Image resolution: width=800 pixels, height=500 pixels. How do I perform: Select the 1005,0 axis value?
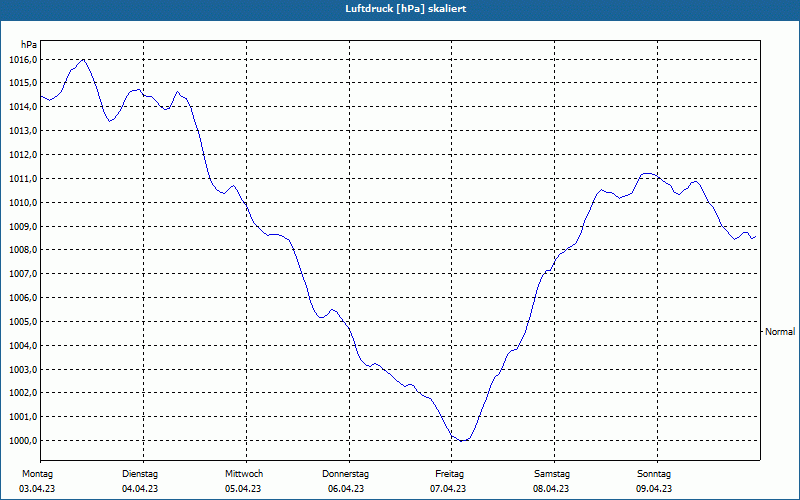[23, 321]
